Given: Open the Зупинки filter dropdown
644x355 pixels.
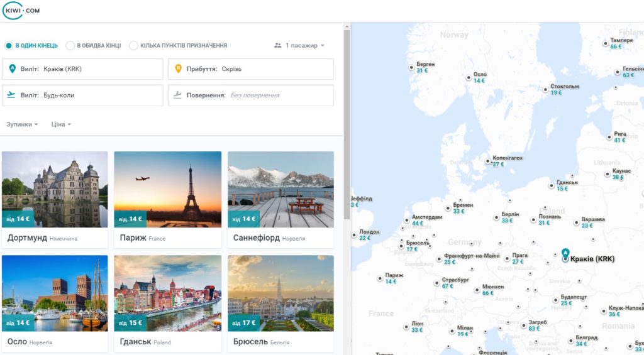Looking at the screenshot, I should tap(22, 124).
